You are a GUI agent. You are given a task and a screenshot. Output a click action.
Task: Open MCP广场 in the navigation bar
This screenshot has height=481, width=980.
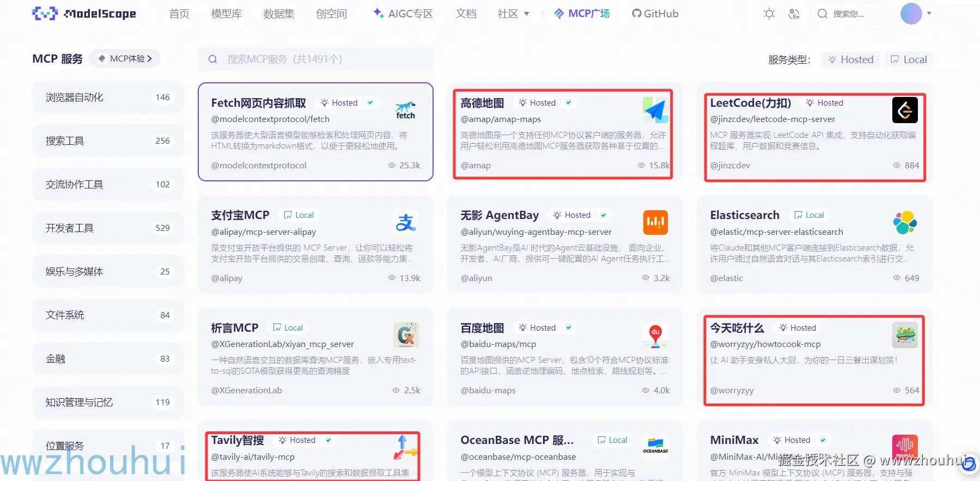[582, 14]
